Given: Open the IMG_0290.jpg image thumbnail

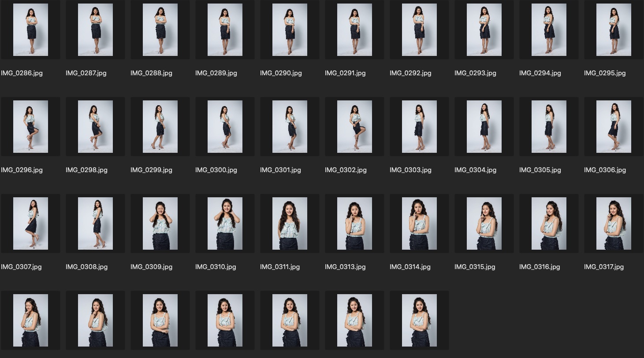Looking at the screenshot, I should (x=290, y=30).
